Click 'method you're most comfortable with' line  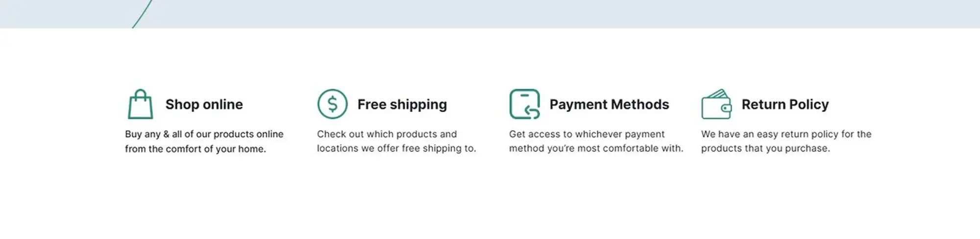596,148
